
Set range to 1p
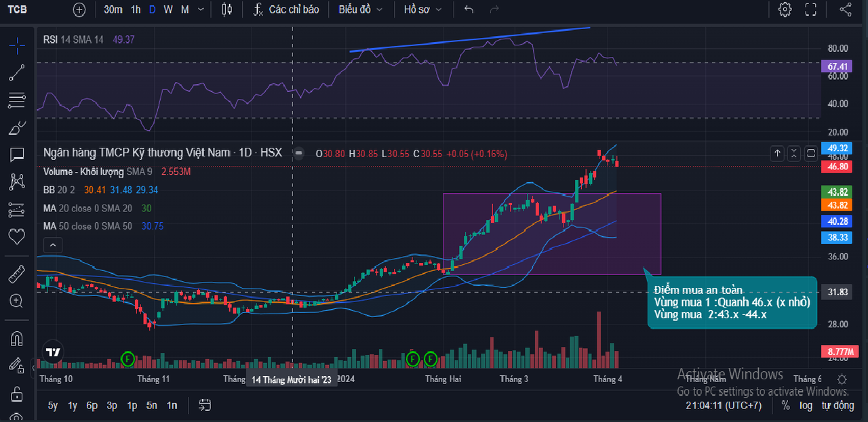pyautogui.click(x=132, y=405)
